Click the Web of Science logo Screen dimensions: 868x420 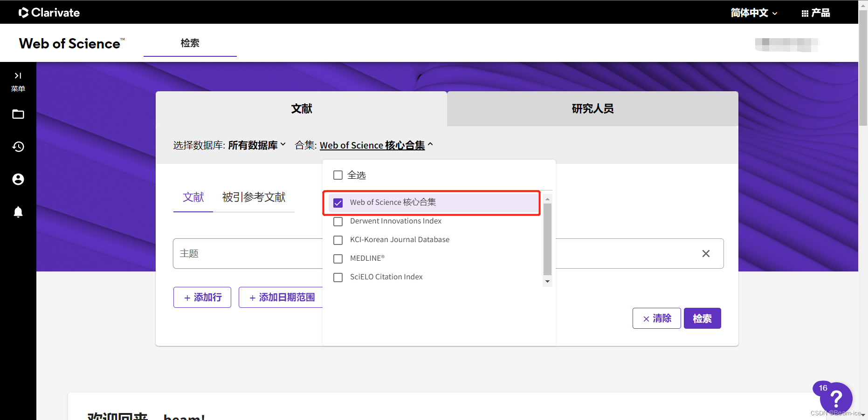72,43
